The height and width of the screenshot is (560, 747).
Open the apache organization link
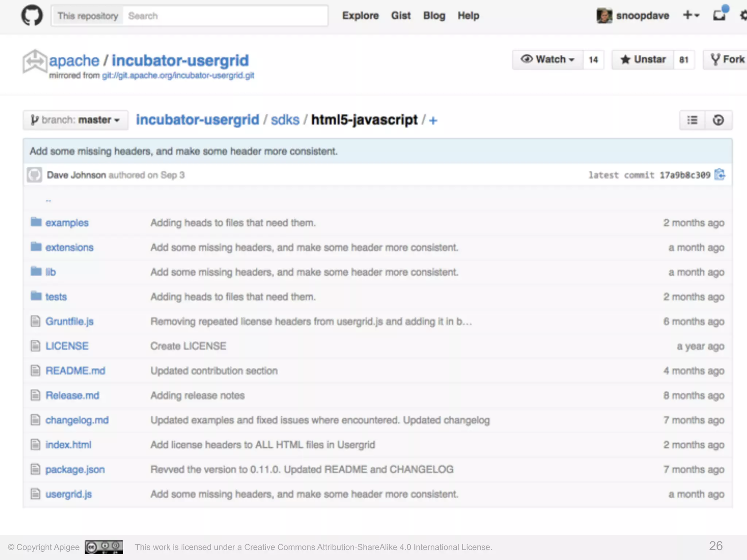(74, 61)
